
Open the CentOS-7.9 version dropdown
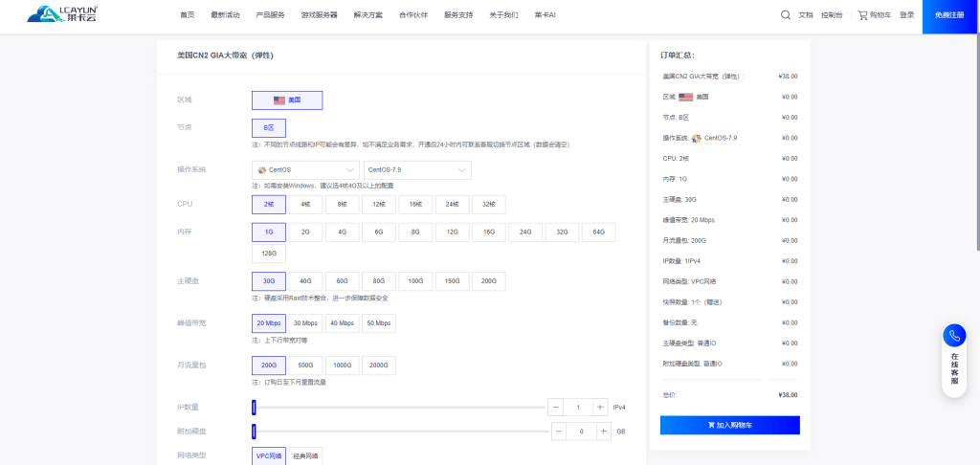[417, 170]
